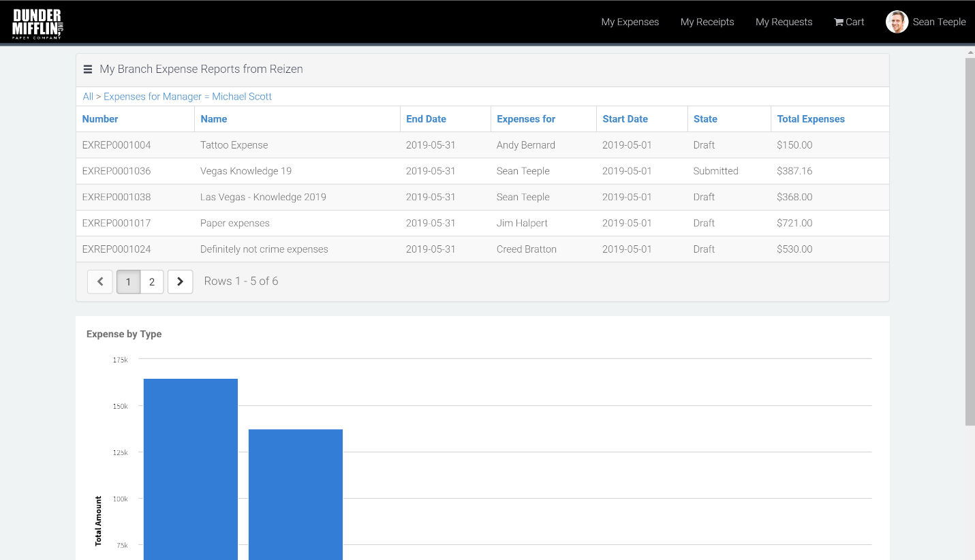Sort by Expenses for column
975x560 pixels.
click(526, 119)
